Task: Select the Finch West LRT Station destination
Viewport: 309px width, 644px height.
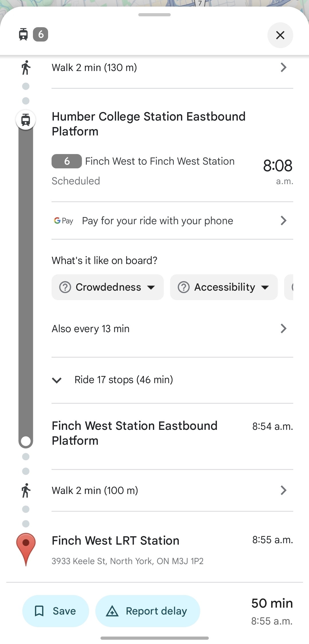Action: [116, 541]
